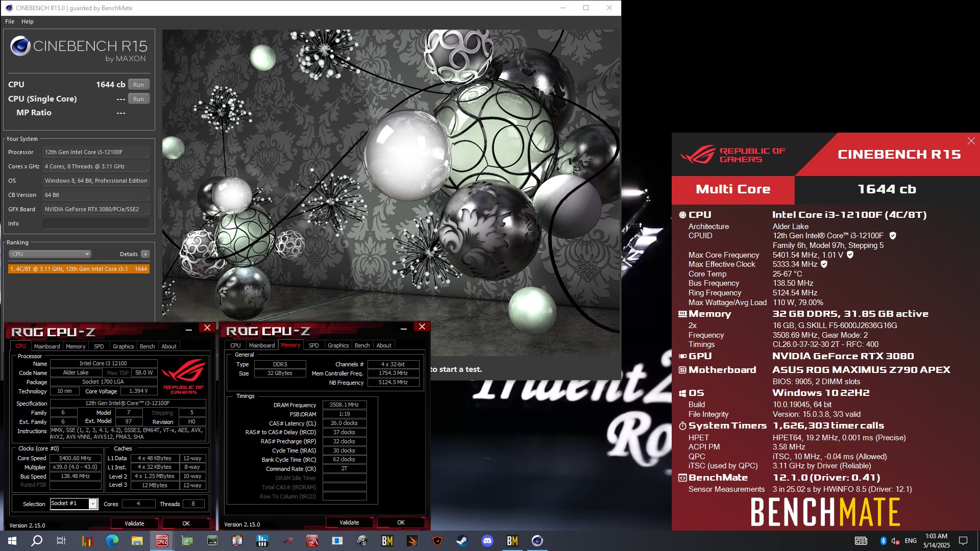Viewport: 980px width, 551px height.
Task: Open About tab in right CPU-Z window
Action: pos(384,345)
